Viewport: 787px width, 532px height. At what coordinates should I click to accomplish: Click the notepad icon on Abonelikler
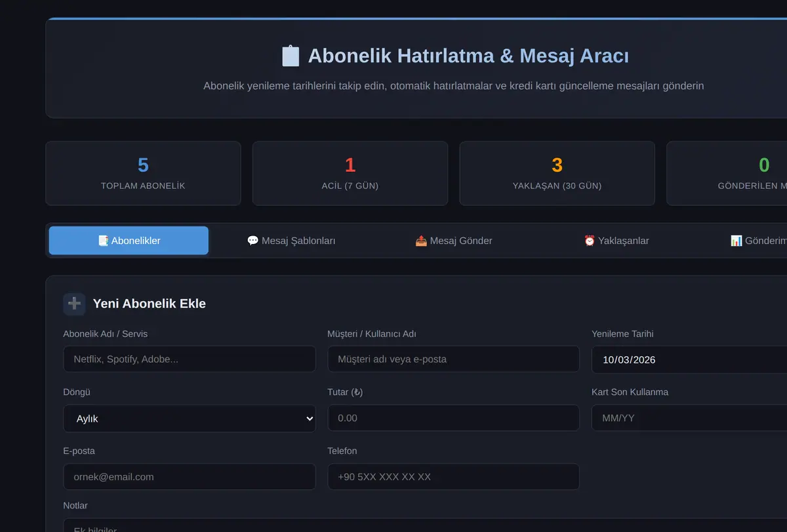tap(103, 241)
